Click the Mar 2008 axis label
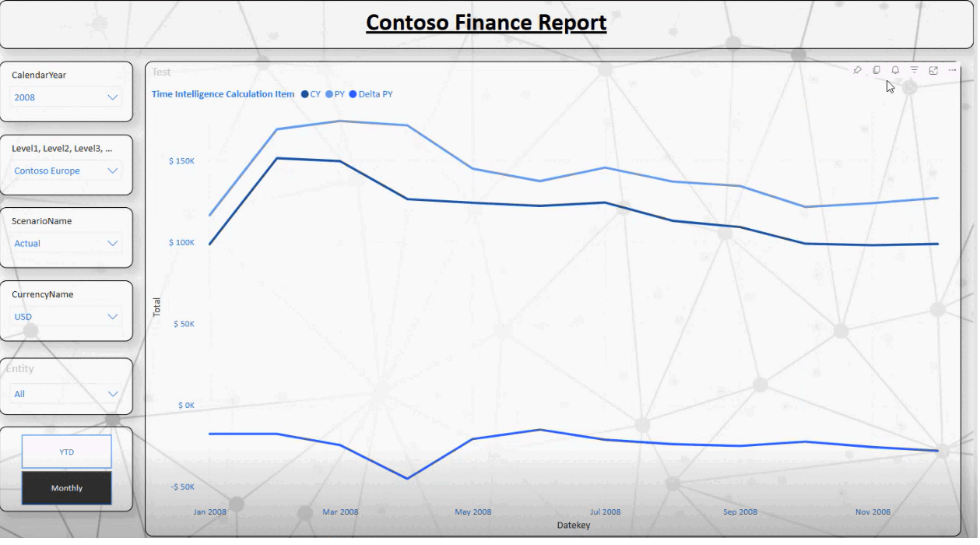The width and height of the screenshot is (980, 545). [340, 512]
